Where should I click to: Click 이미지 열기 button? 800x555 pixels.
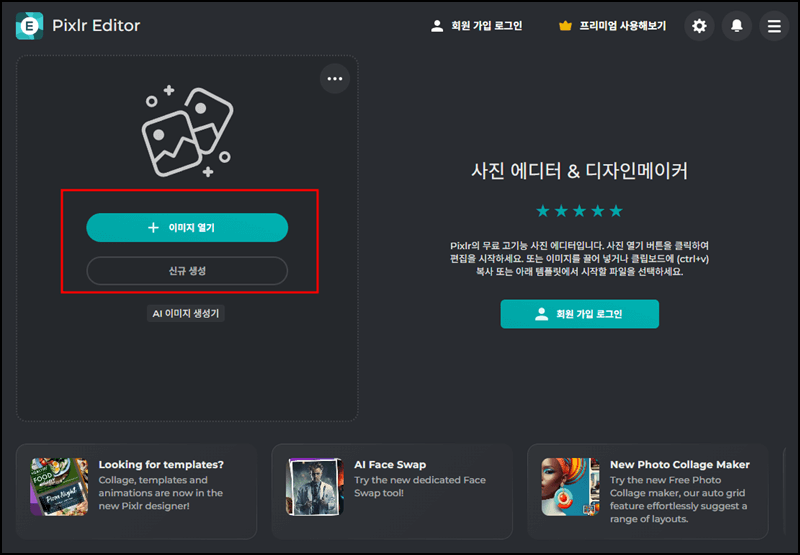(x=187, y=228)
